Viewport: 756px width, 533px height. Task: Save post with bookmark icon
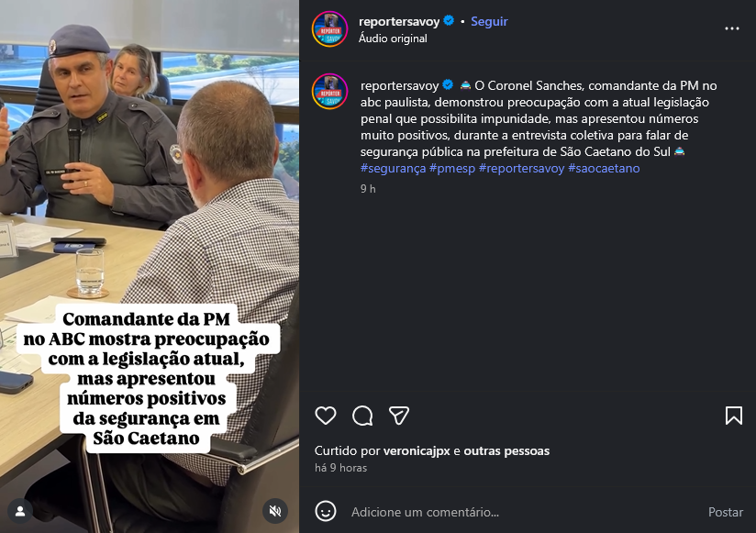tap(734, 416)
